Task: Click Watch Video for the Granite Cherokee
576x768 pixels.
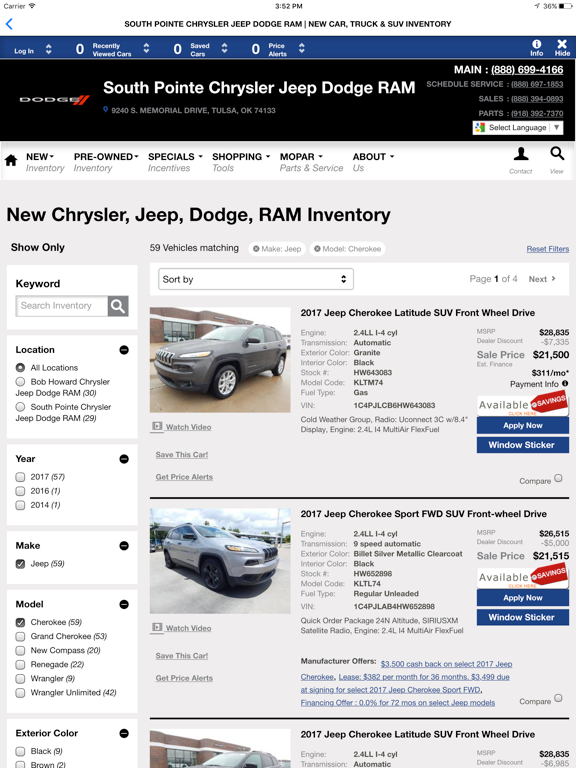Action: click(182, 427)
